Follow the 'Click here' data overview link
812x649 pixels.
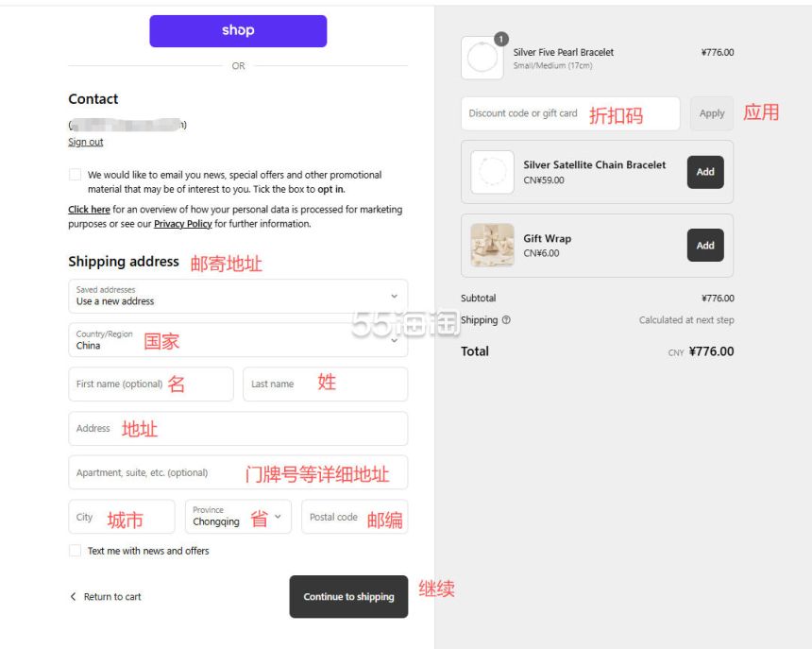tap(89, 210)
